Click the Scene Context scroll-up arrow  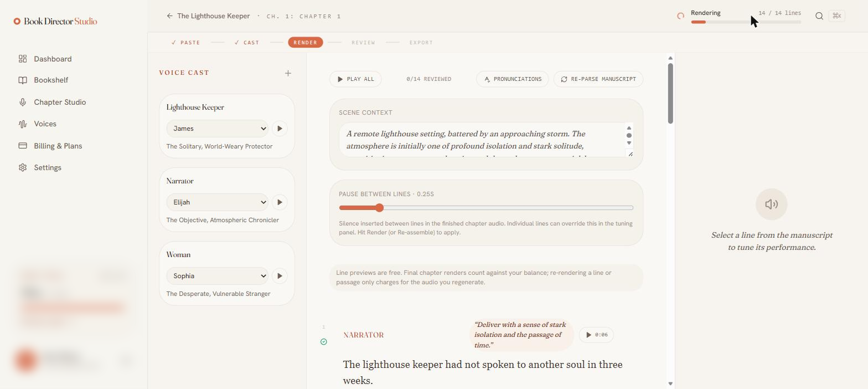click(x=629, y=128)
